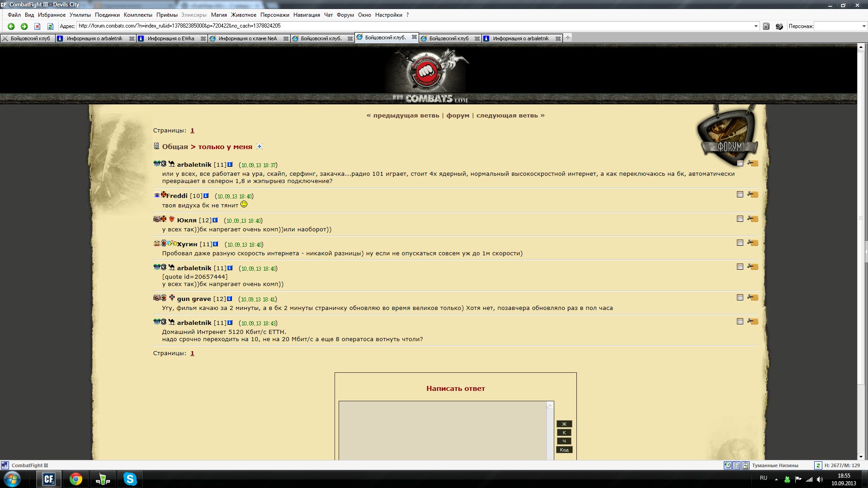Screen dimensions: 868x488
Task: Open Skype from the taskbar
Action: [130, 479]
